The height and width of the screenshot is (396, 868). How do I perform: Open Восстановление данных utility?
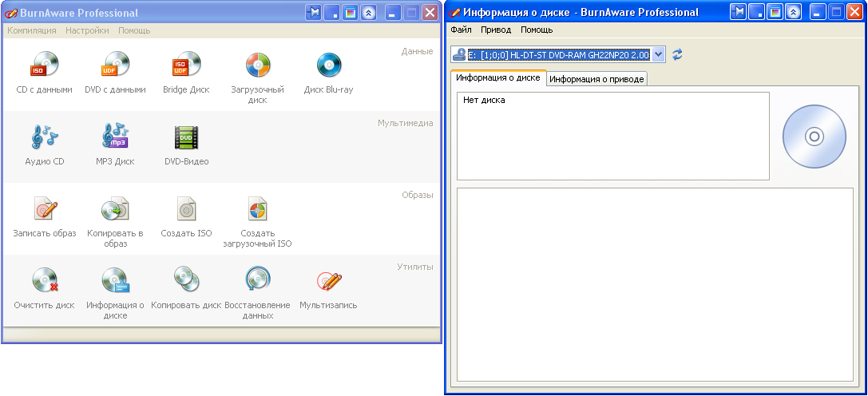(x=257, y=279)
